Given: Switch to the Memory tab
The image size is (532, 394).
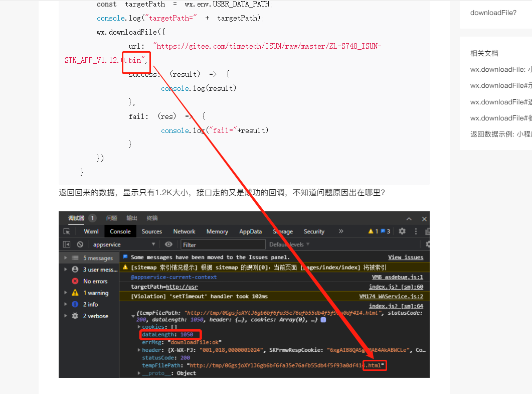Looking at the screenshot, I should (217, 231).
